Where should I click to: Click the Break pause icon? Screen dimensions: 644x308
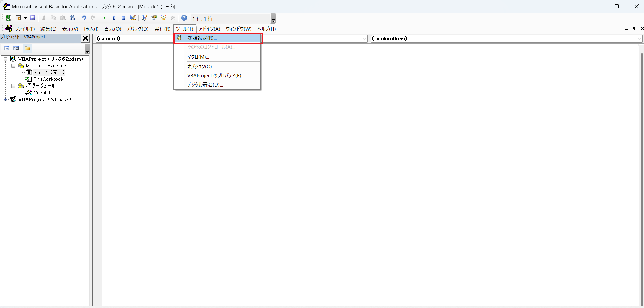coord(114,18)
